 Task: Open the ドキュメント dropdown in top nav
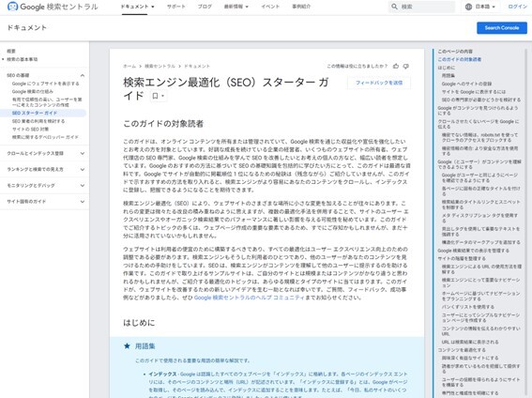click(x=137, y=7)
